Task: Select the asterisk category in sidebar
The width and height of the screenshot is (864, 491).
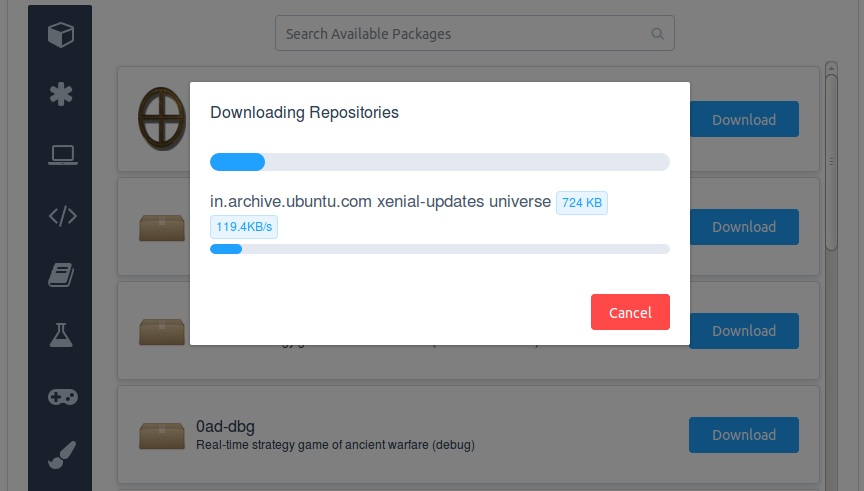Action: (x=61, y=94)
